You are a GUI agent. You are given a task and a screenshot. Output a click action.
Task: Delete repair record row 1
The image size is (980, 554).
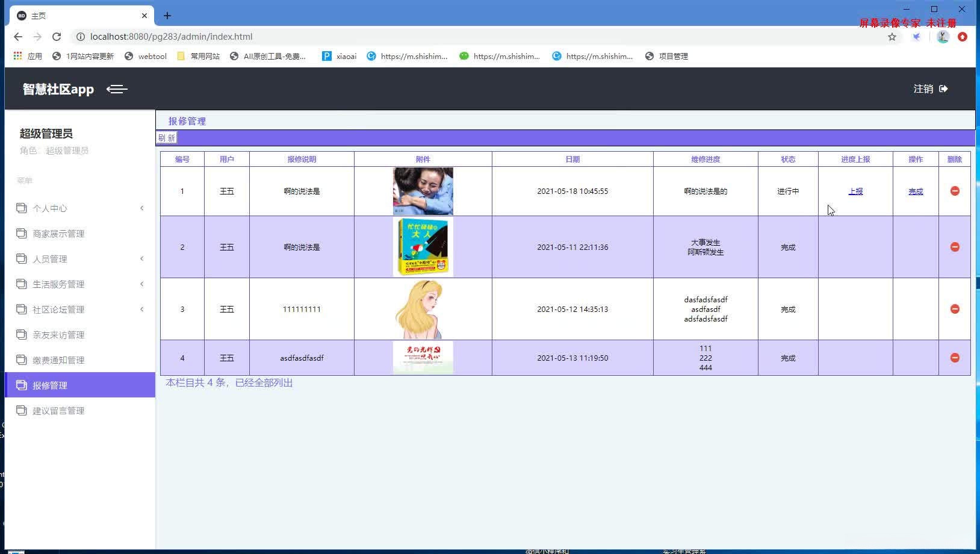[x=955, y=191]
